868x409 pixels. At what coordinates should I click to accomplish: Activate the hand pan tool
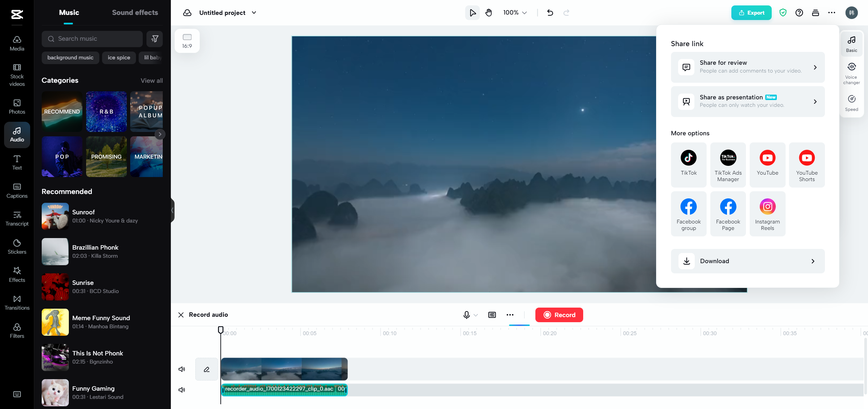pyautogui.click(x=489, y=13)
